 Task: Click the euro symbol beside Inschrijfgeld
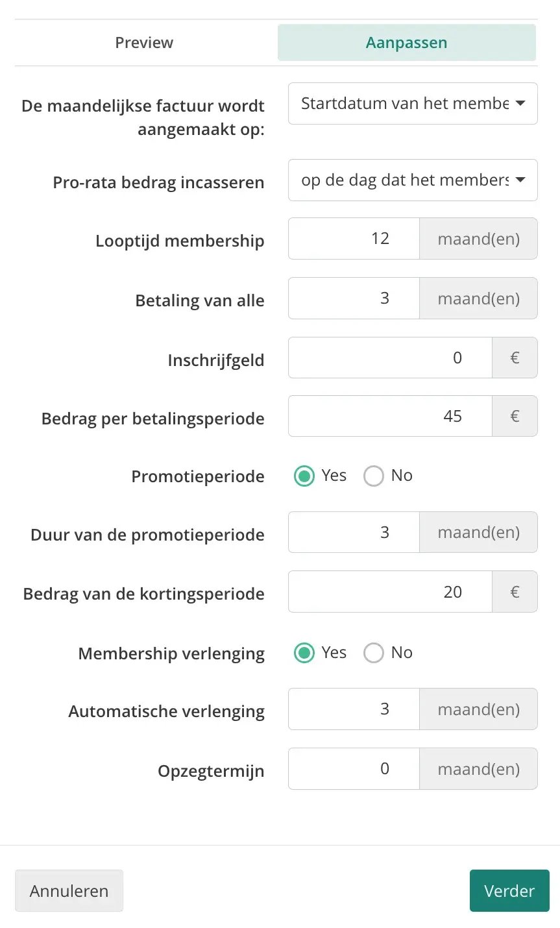tap(515, 358)
